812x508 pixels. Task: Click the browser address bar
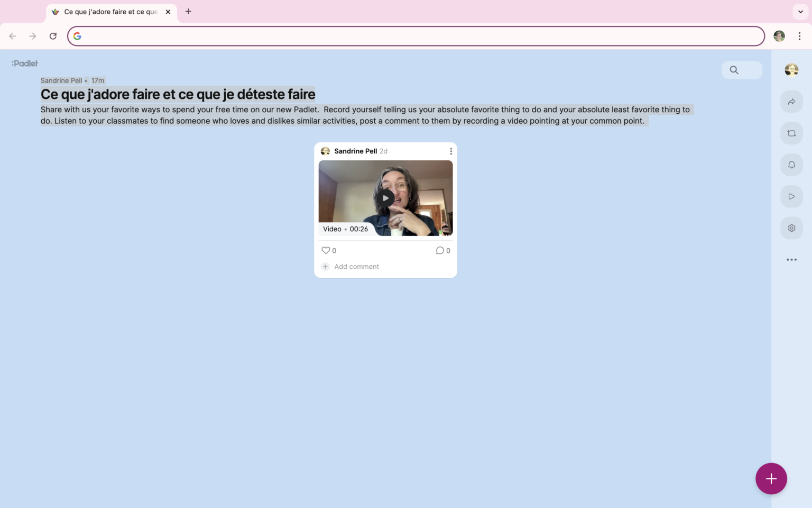418,36
